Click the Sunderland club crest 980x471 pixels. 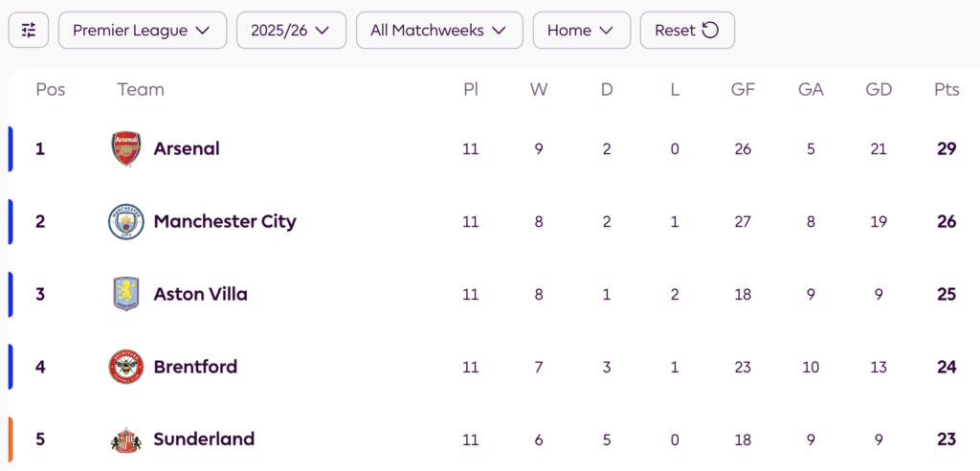click(x=126, y=439)
